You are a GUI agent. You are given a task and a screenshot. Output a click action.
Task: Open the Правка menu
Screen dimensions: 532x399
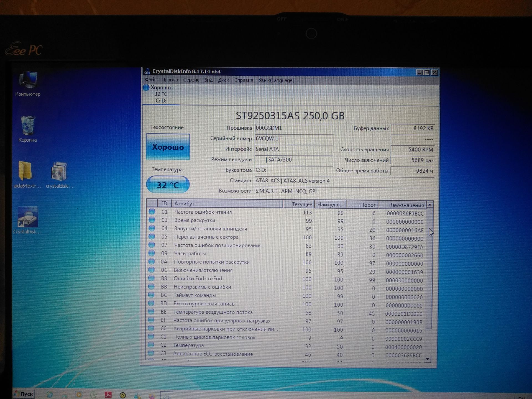click(x=170, y=80)
